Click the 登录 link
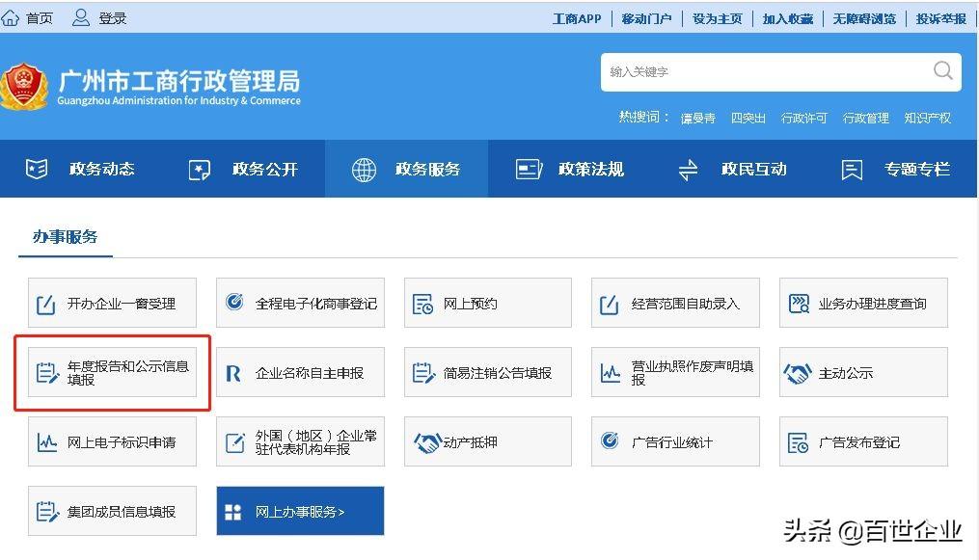 [113, 18]
